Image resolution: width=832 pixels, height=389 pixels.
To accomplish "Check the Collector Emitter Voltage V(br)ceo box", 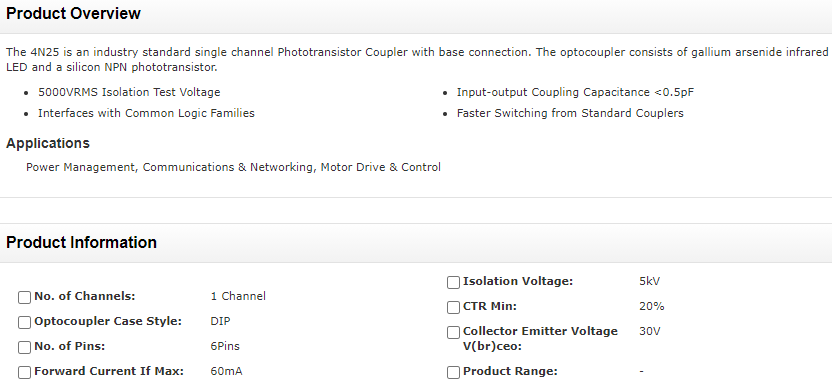I will click(x=453, y=332).
